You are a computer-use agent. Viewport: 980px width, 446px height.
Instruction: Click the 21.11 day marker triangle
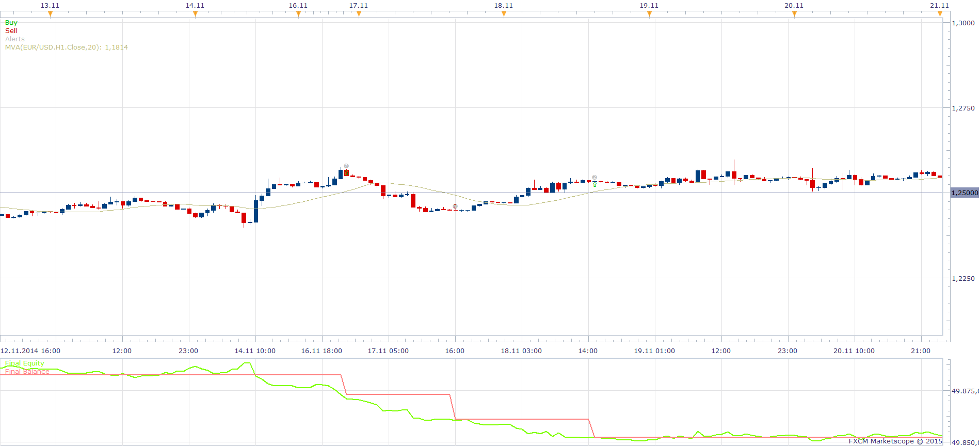coord(940,14)
